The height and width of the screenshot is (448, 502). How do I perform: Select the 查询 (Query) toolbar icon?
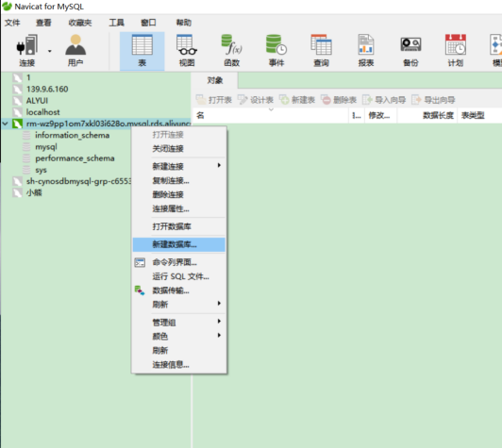(321, 51)
